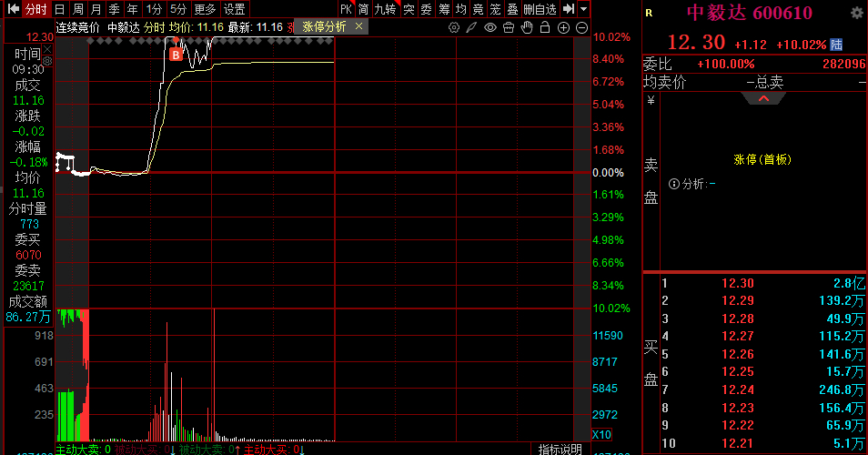Click the 委比 +100.00% value
Image resolution: width=868 pixels, height=455 pixels.
click(726, 65)
